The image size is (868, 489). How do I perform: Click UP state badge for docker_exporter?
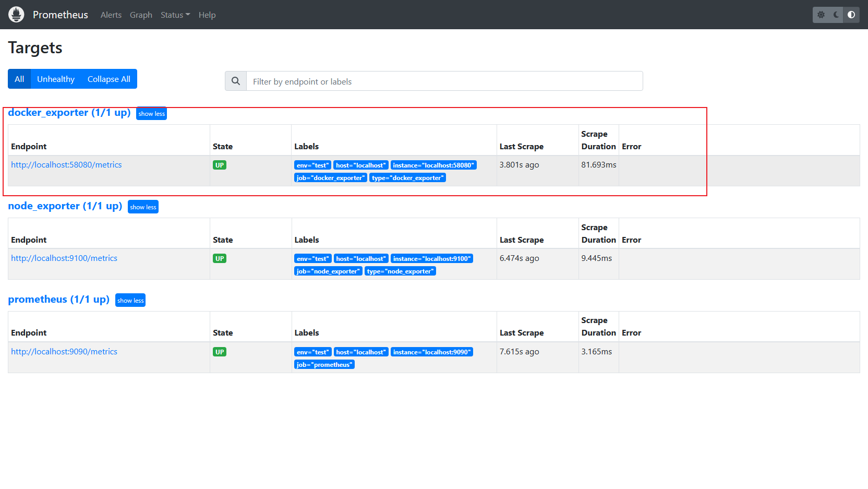coord(220,165)
